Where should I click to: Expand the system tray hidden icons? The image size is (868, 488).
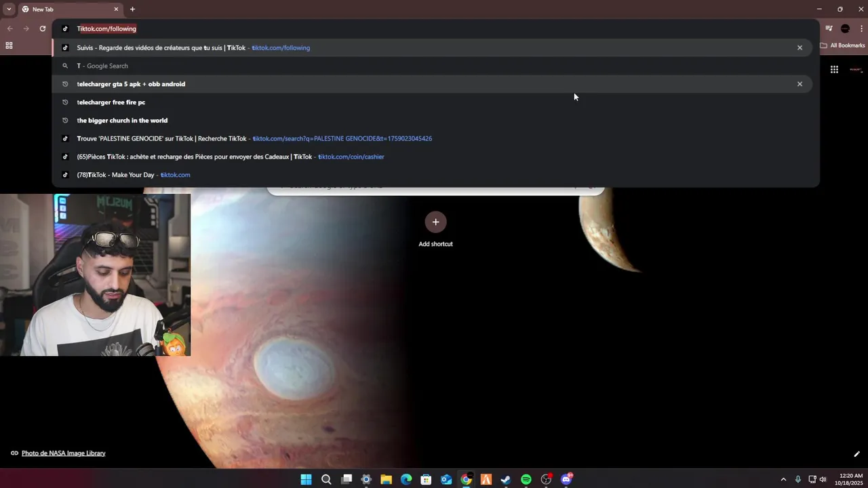[x=783, y=479]
